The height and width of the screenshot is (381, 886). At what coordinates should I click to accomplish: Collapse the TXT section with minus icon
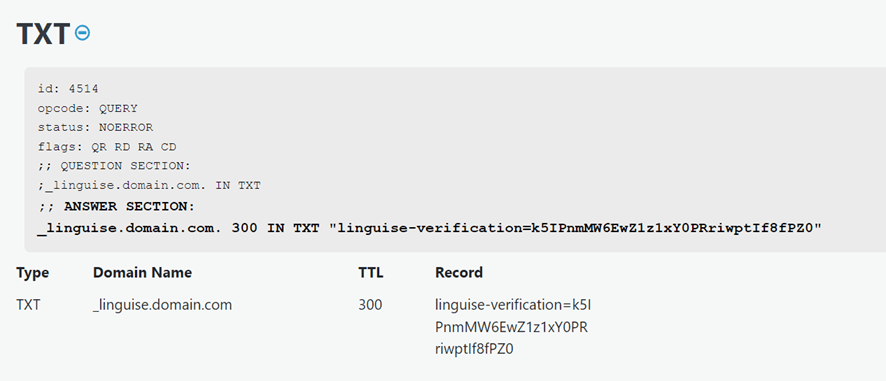82,33
